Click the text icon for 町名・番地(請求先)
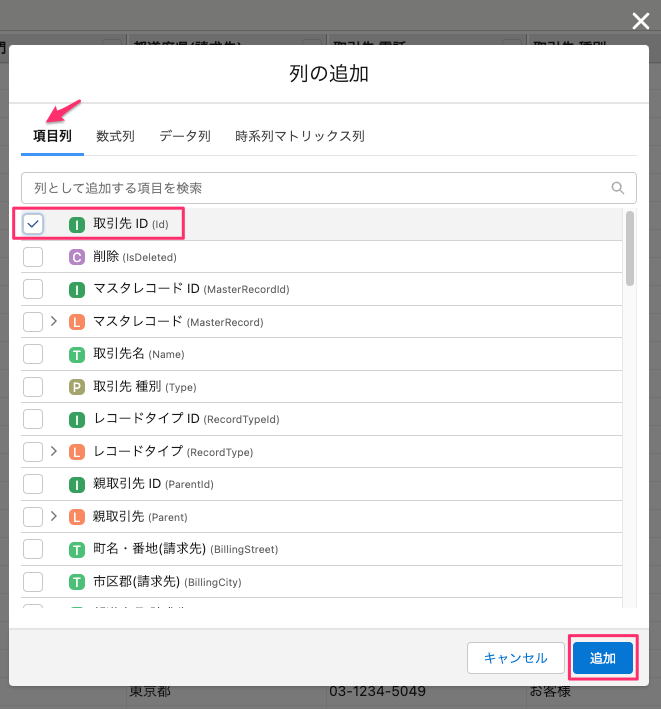 pyautogui.click(x=77, y=550)
